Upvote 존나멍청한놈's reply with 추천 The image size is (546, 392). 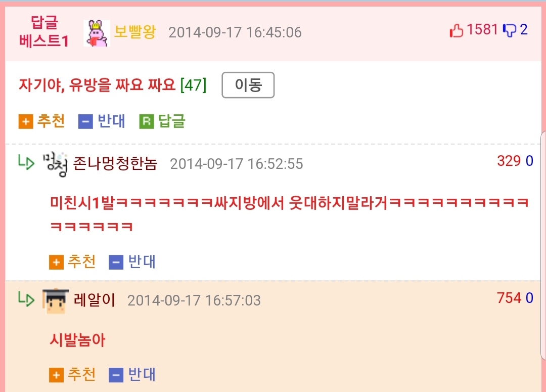point(72,262)
